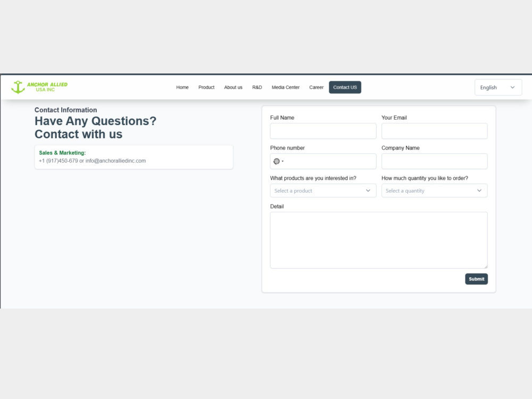Open the Product menu item

click(x=206, y=87)
